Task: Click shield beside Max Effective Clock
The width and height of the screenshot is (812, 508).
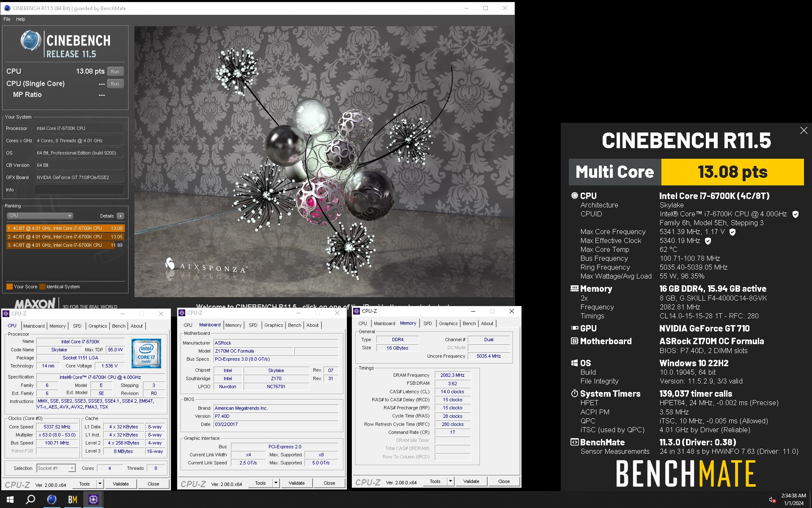Action: coord(708,241)
